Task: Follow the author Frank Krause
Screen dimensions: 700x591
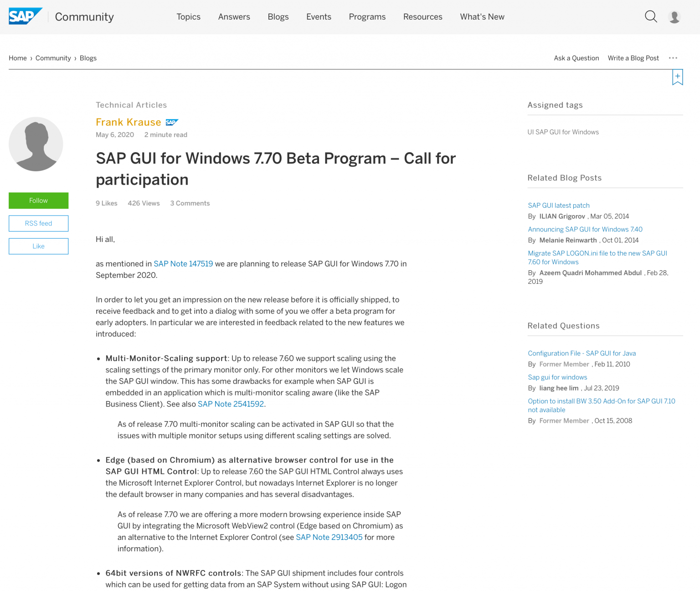Action: pos(38,200)
